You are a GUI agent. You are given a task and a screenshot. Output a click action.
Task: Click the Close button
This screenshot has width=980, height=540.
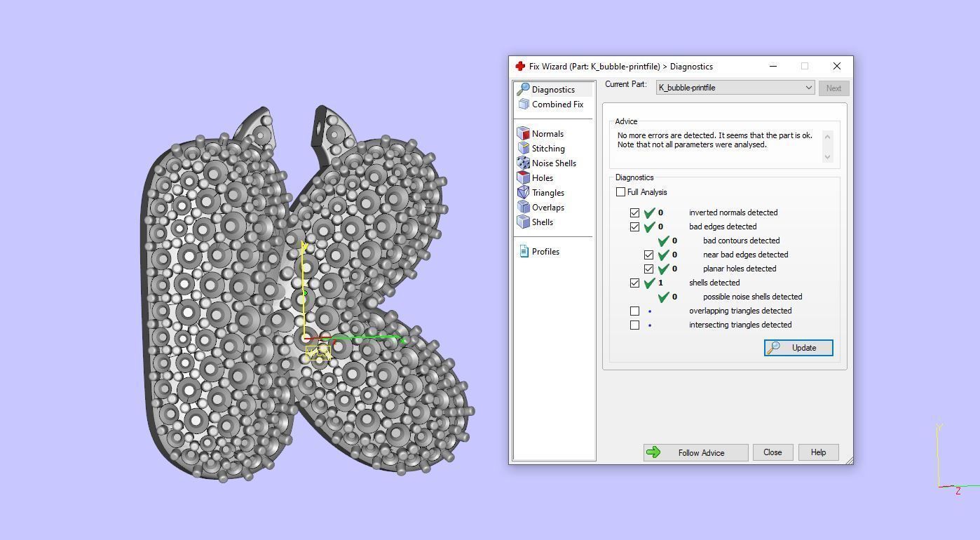(x=773, y=452)
